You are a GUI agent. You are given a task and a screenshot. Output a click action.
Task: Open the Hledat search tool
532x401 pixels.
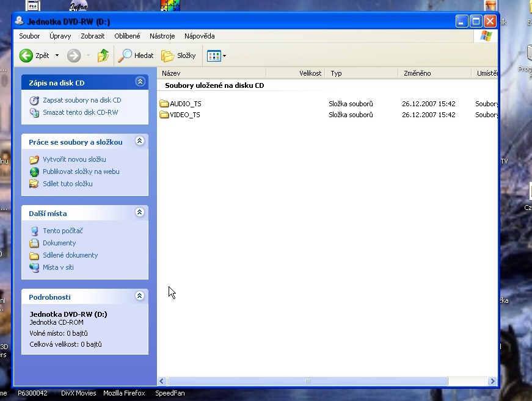pos(136,56)
